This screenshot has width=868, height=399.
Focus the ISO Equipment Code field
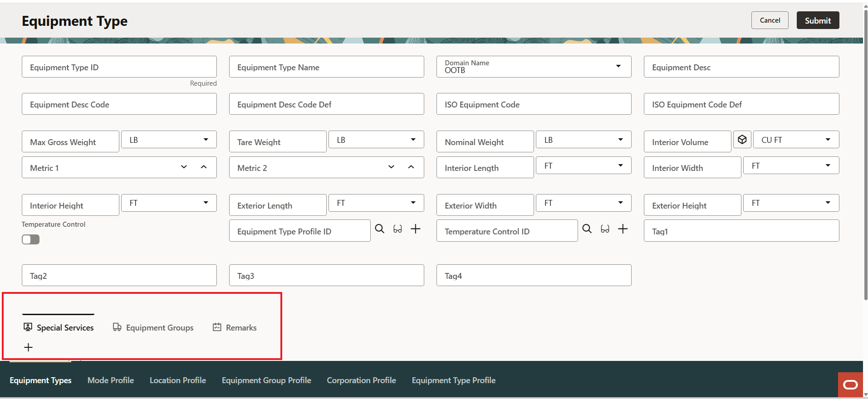[534, 104]
